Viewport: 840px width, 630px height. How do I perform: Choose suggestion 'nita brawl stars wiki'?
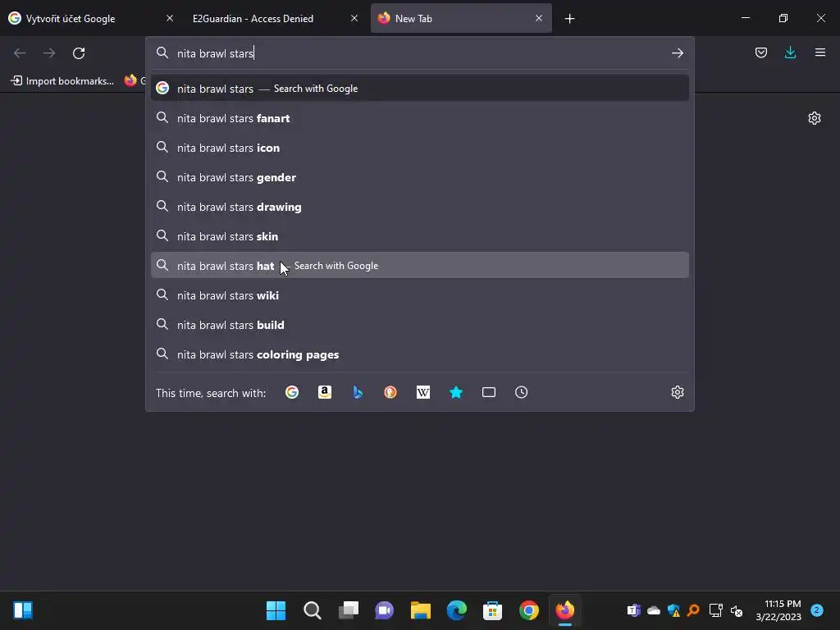[x=420, y=294]
